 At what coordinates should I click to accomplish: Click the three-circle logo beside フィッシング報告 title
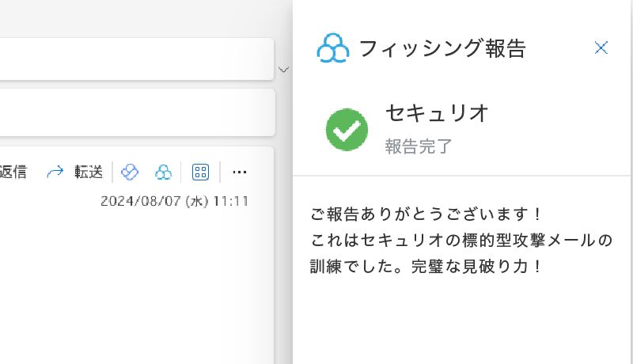pos(333,48)
